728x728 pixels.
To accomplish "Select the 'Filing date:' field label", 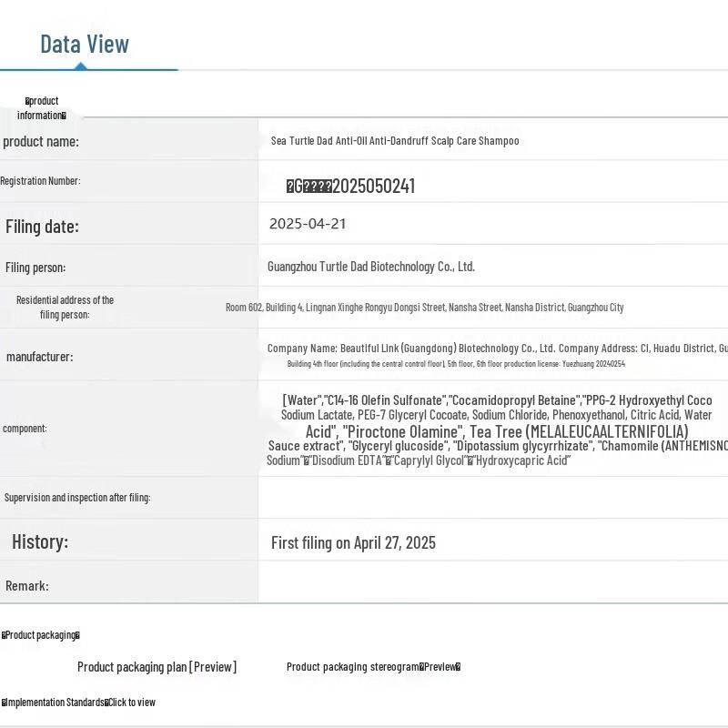I will (42, 227).
